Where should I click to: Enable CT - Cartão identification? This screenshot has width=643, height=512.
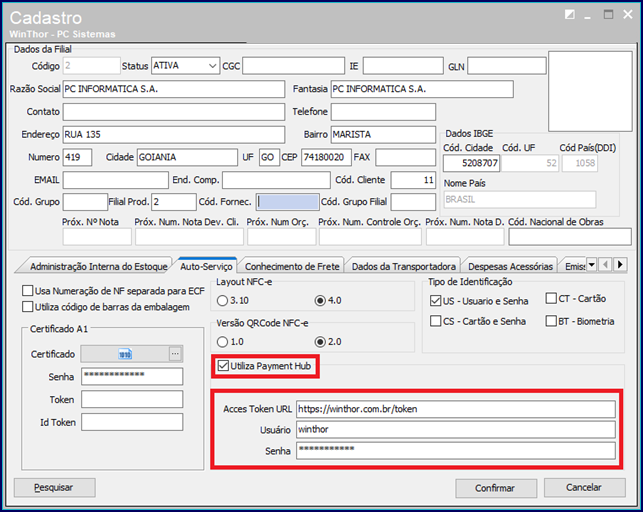(551, 298)
